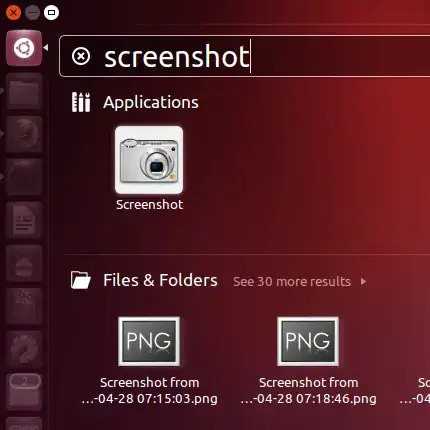Clear the search with the X icon
Screen dimensions: 430x430
81,56
